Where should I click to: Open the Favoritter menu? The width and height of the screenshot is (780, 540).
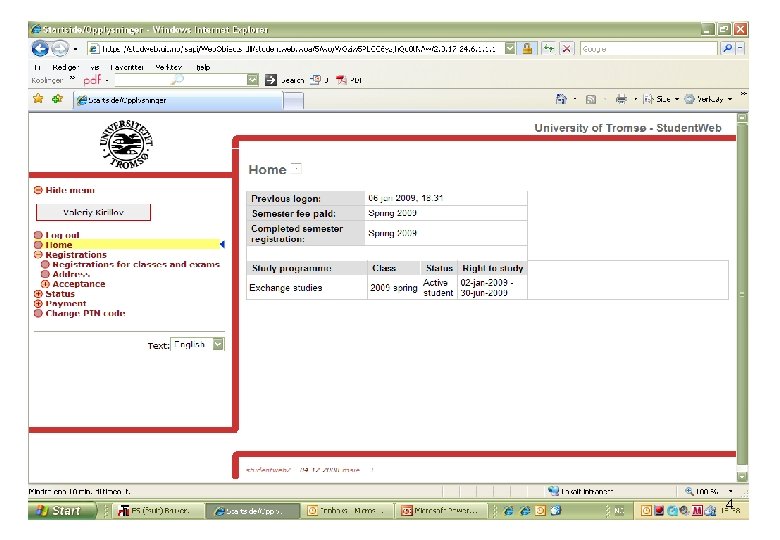127,67
